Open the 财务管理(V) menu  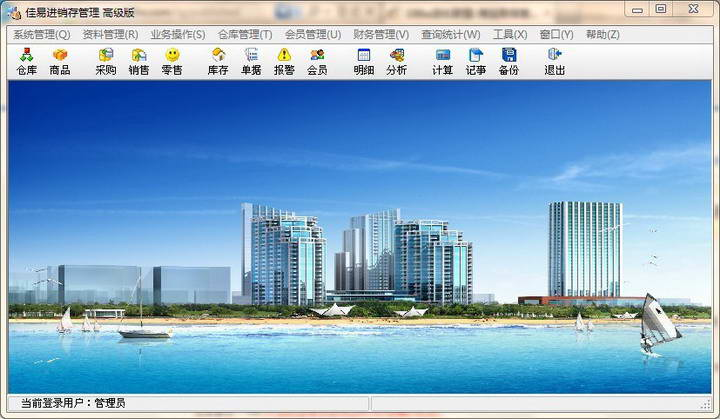[x=381, y=34]
